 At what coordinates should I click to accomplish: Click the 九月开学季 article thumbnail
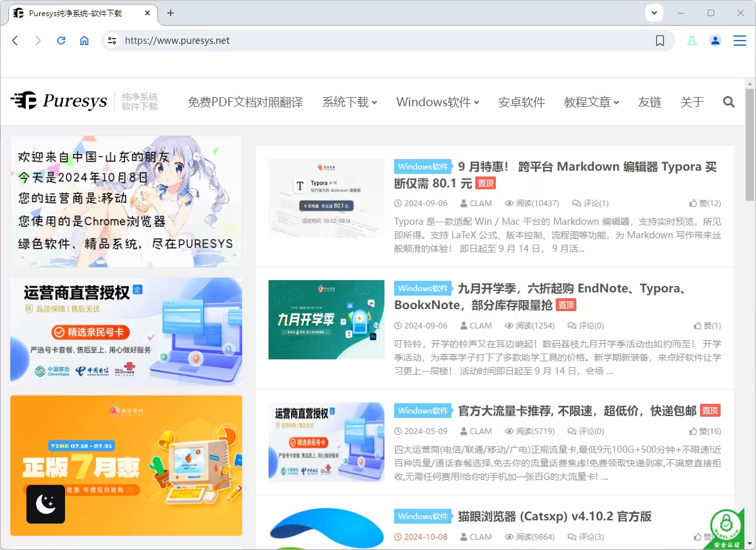326,319
